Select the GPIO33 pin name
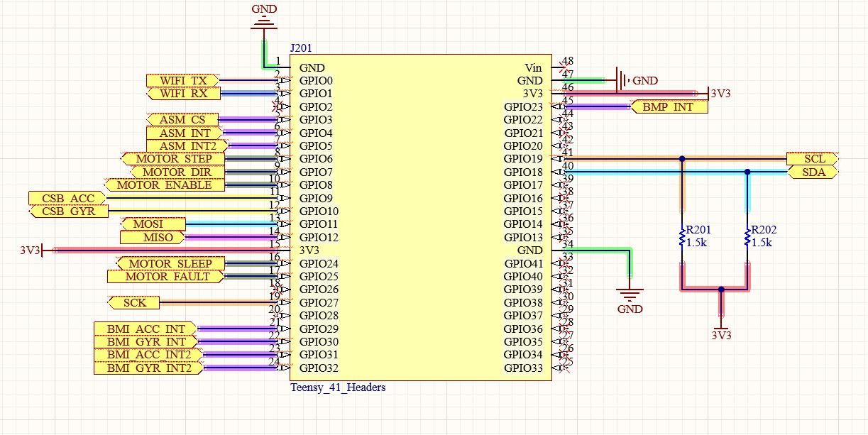Viewport: 868px width, 435px height. 523,368
